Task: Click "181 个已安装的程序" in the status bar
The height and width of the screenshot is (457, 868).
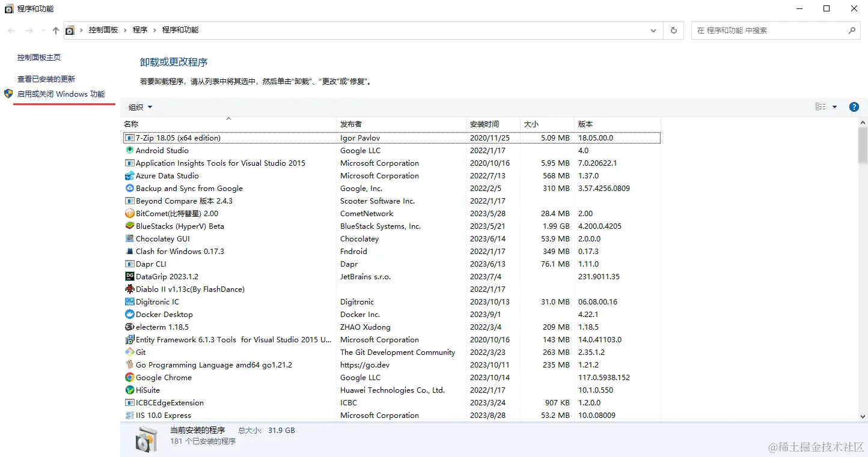Action: (203, 441)
